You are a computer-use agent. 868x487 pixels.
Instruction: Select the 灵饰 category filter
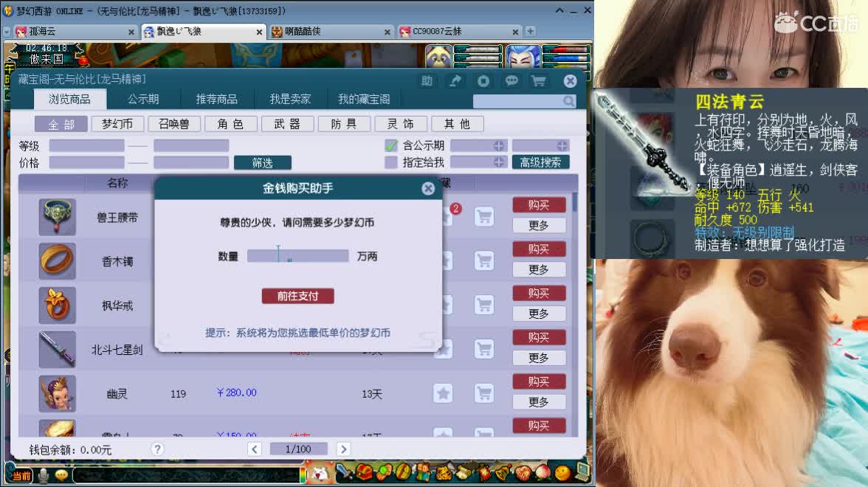coord(400,124)
